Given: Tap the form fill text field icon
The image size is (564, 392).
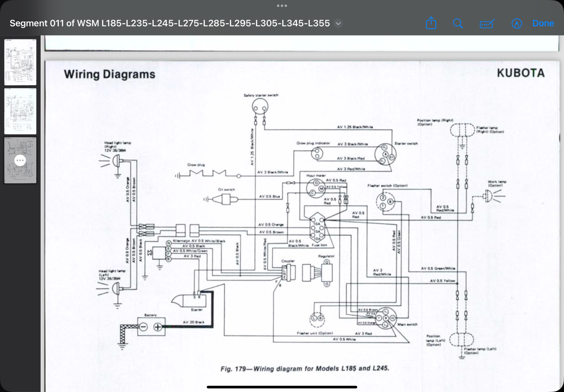Looking at the screenshot, I should [487, 24].
